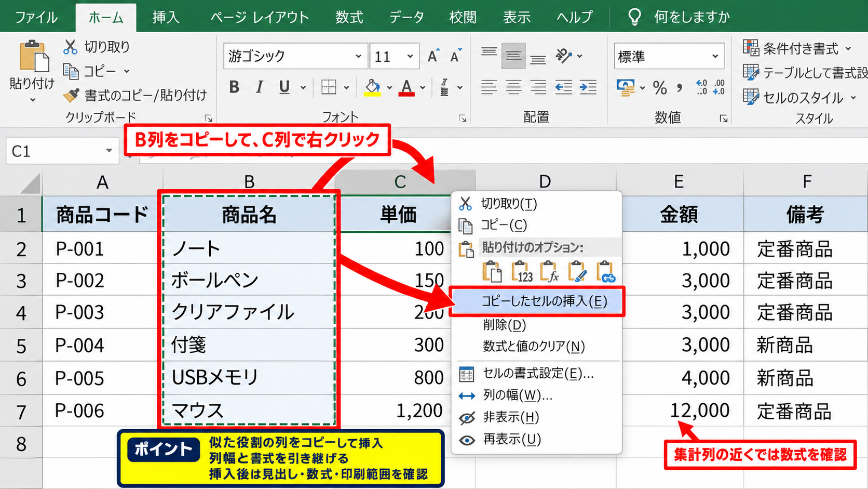Click the paste formulas (fx) option icon
Viewport: 868px width, 489px height.
(x=549, y=272)
